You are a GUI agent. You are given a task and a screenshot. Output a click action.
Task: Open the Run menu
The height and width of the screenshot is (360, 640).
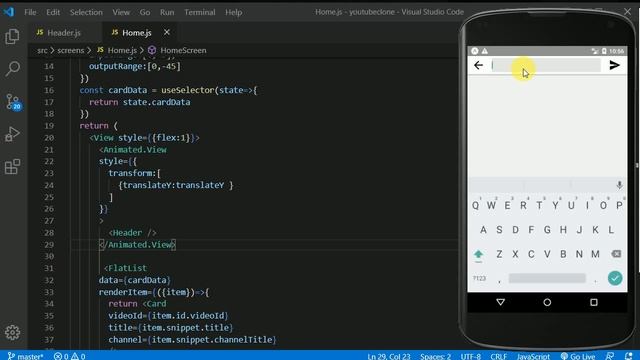coord(167,12)
